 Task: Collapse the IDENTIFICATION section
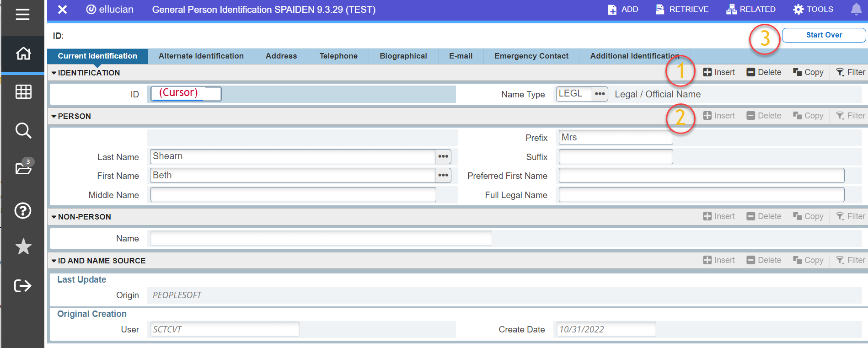[x=54, y=73]
